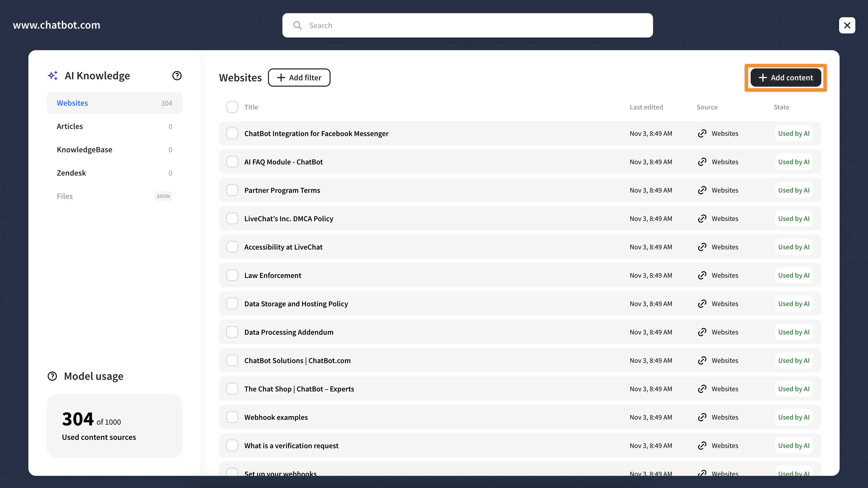
Task: Click link icon in Webhook examples row
Action: (702, 417)
